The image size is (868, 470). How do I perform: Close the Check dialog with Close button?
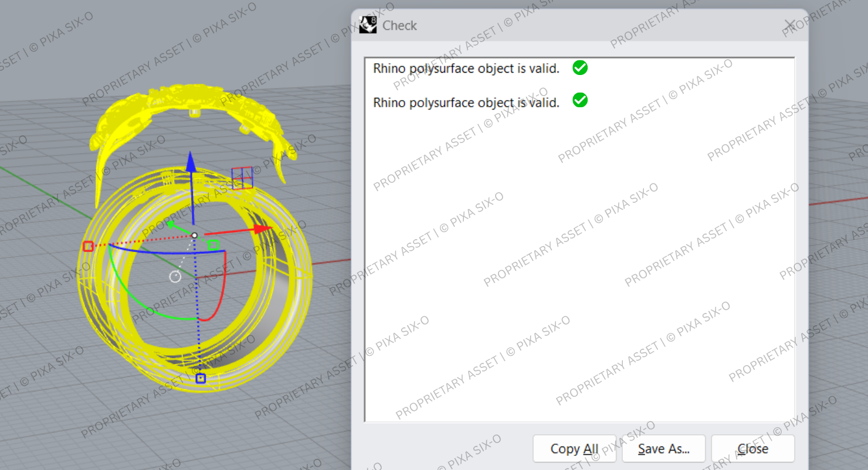point(752,449)
